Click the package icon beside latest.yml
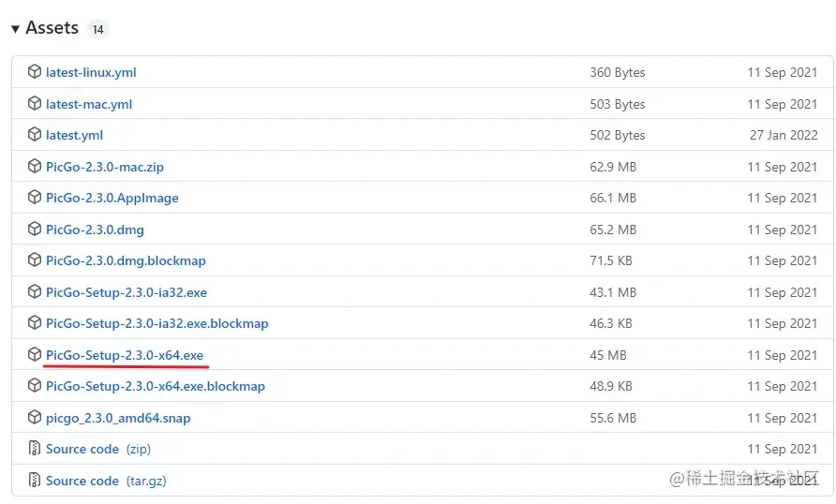 (x=34, y=134)
